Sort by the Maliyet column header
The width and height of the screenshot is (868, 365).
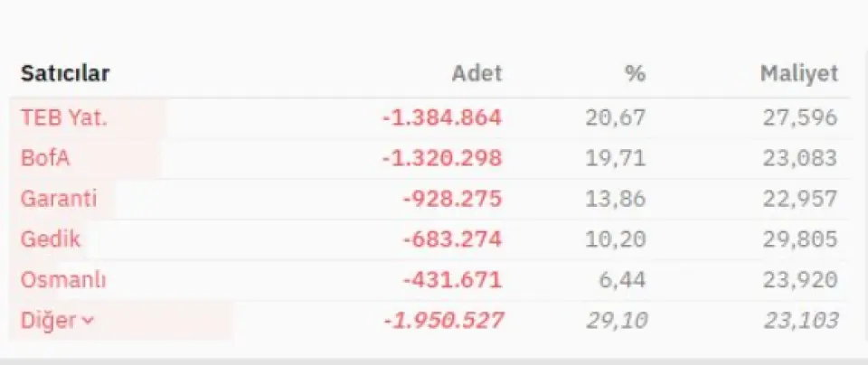(x=798, y=74)
